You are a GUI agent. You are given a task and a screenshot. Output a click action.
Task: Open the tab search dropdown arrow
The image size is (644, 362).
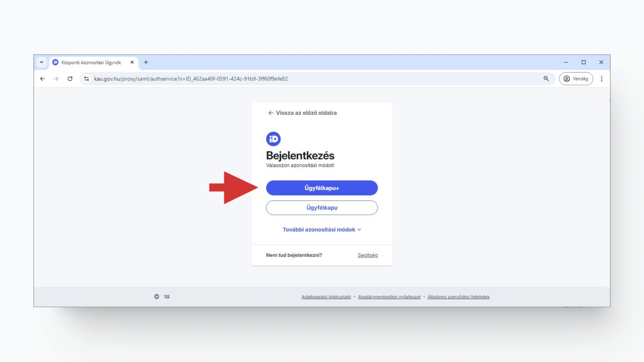pyautogui.click(x=42, y=62)
